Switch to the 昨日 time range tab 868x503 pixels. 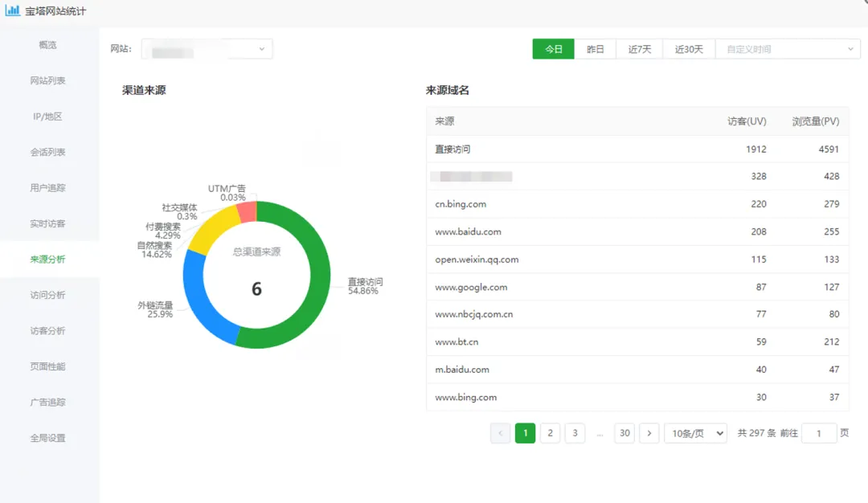click(595, 49)
